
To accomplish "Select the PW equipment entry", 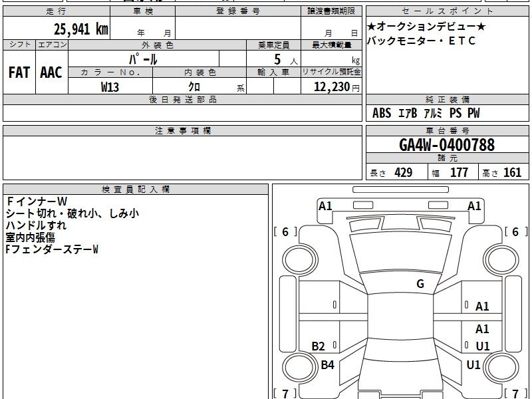I will tap(473, 113).
